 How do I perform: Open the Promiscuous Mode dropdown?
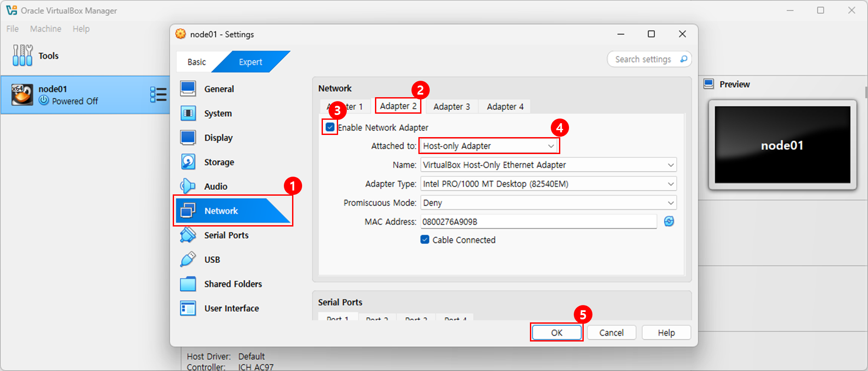tap(548, 203)
